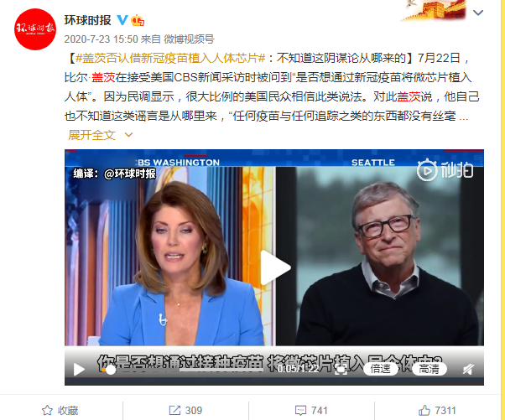Click the blue verified V badge
This screenshot has width=505, height=420.
(122, 20)
